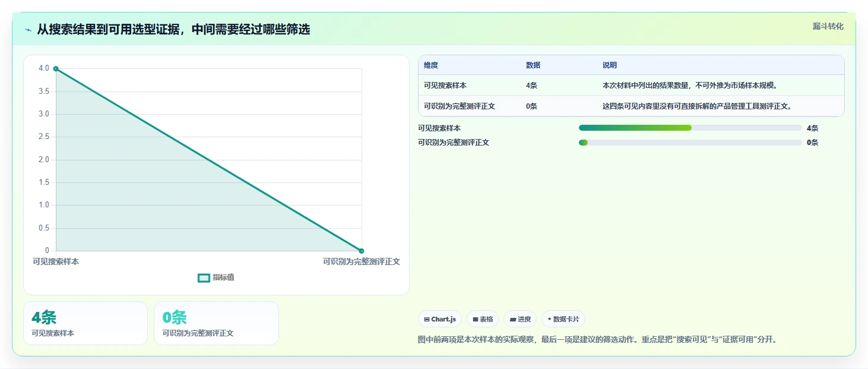Click the 表格 tag icon
Viewport: 868px width, 369px height.
pos(476,319)
